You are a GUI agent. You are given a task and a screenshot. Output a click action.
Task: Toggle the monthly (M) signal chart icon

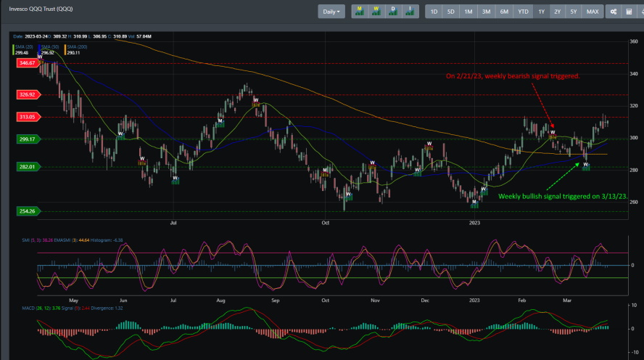tap(360, 12)
